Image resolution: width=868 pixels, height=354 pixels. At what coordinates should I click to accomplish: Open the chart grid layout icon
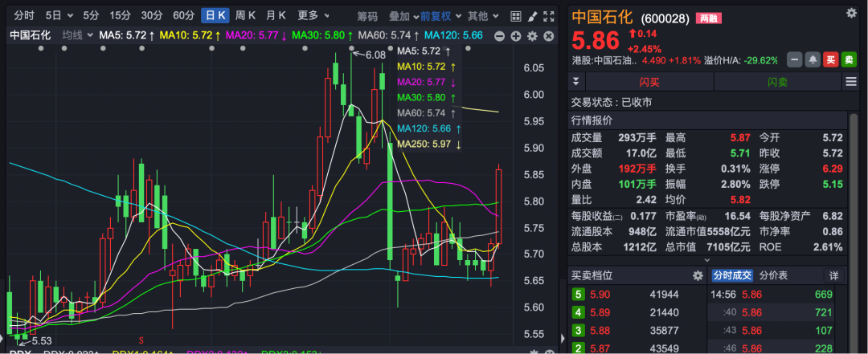tap(515, 16)
